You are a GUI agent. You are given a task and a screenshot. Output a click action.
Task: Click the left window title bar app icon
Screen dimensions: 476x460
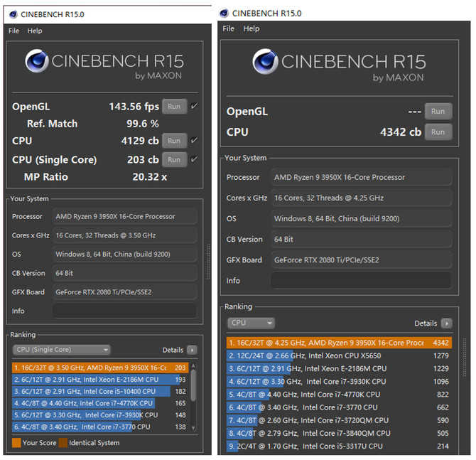pyautogui.click(x=13, y=14)
